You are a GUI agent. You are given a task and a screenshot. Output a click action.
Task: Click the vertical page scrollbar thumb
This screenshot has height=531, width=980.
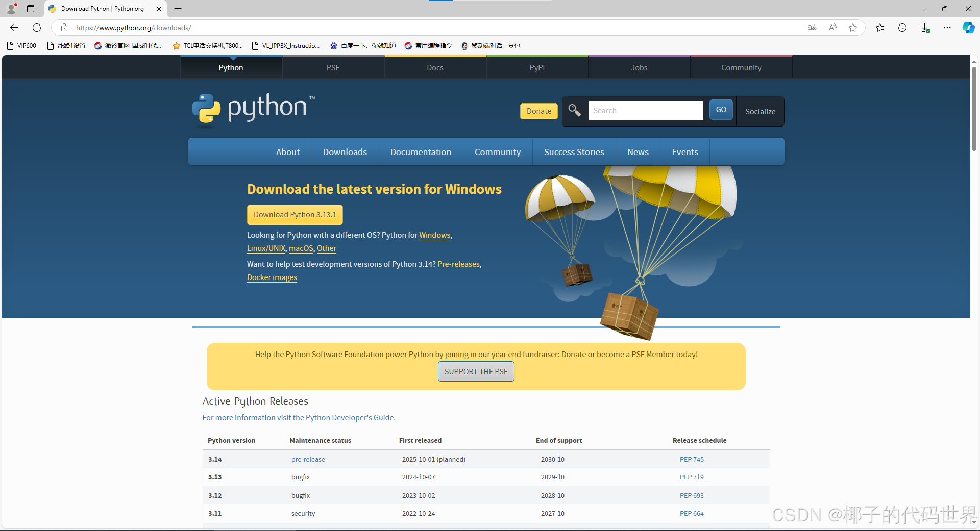pyautogui.click(x=974, y=109)
